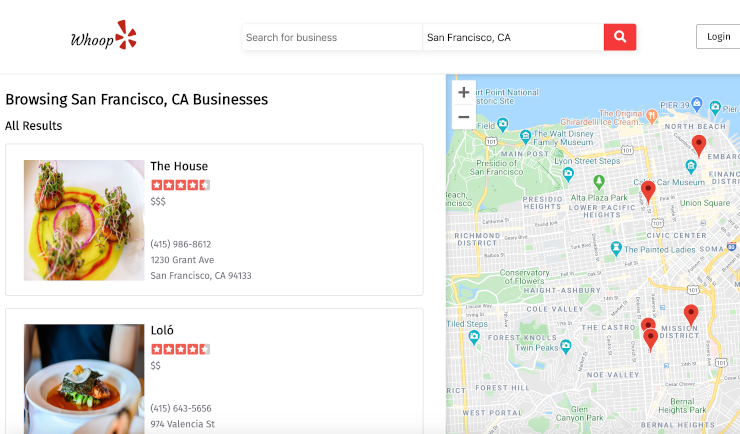Zoom in on the map

(463, 92)
